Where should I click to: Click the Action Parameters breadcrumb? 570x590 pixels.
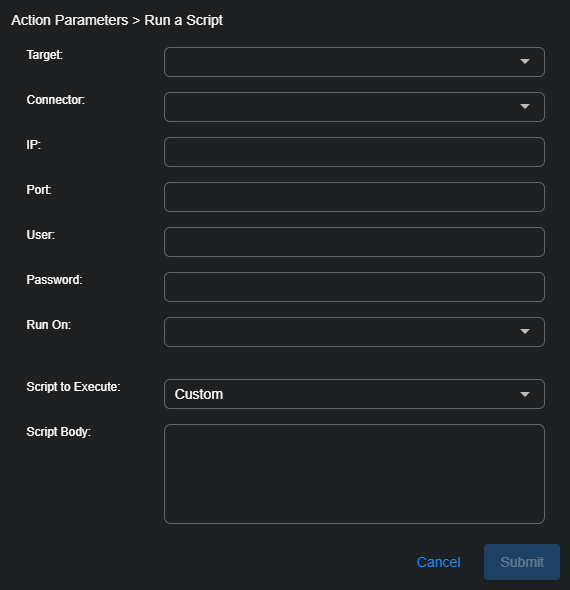70,20
